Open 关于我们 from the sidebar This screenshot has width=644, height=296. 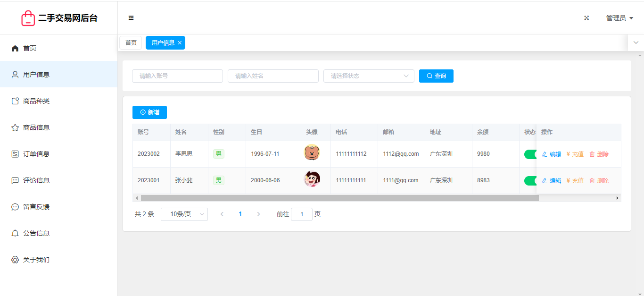point(36,260)
